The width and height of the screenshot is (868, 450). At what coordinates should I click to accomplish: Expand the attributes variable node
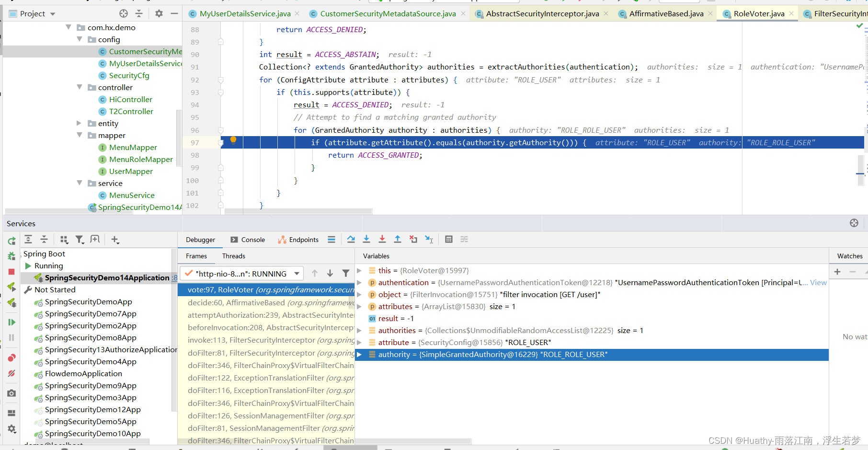pyautogui.click(x=359, y=307)
